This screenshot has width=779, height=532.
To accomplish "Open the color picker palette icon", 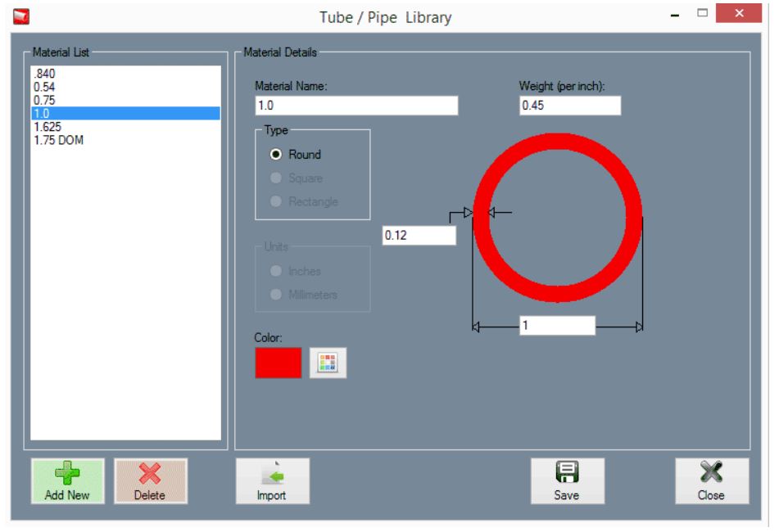I will pos(328,363).
